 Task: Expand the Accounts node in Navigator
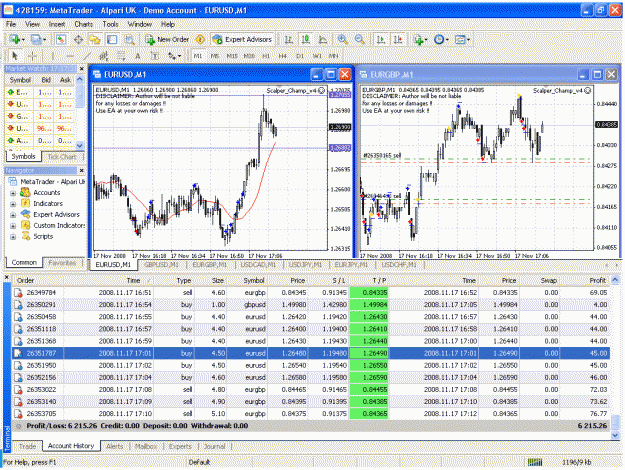point(13,193)
